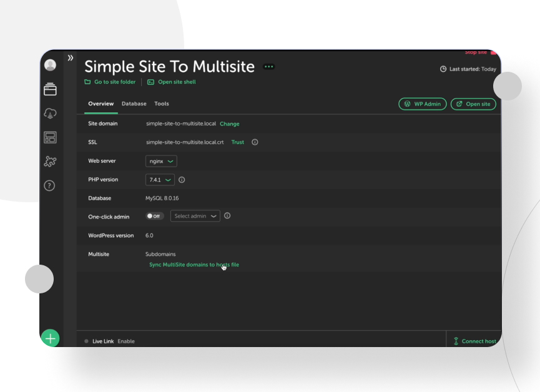Open the nginx web server dropdown

tap(161, 161)
